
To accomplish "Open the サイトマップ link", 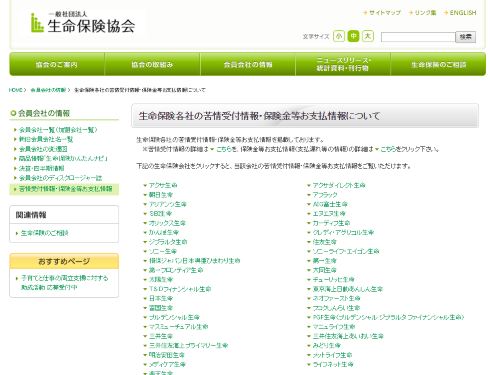I will [385, 13].
